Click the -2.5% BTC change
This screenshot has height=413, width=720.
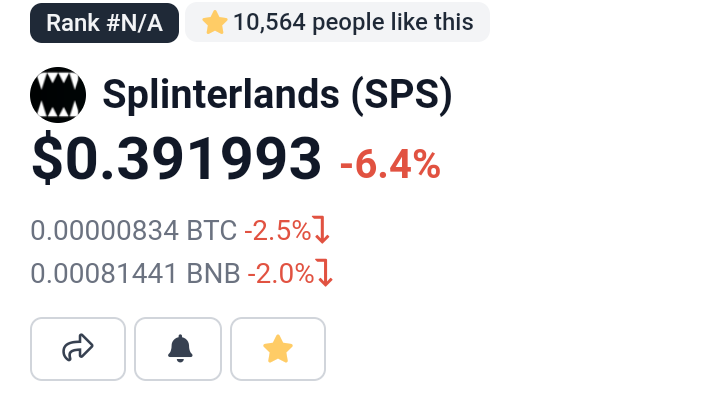click(x=278, y=230)
